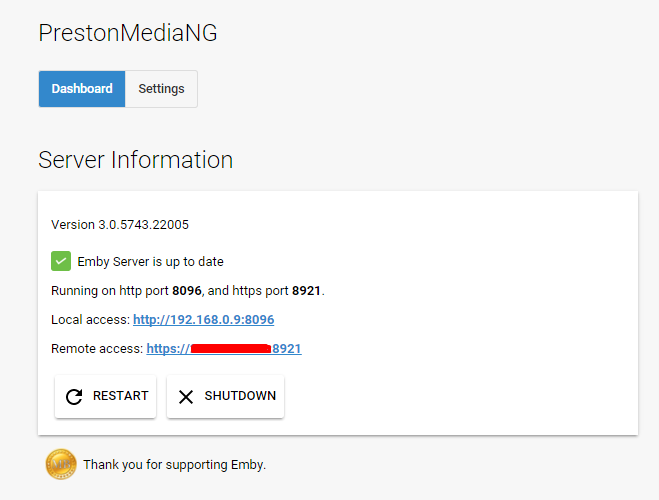The image size is (659, 500).
Task: Open the Settings tab
Action: [161, 89]
